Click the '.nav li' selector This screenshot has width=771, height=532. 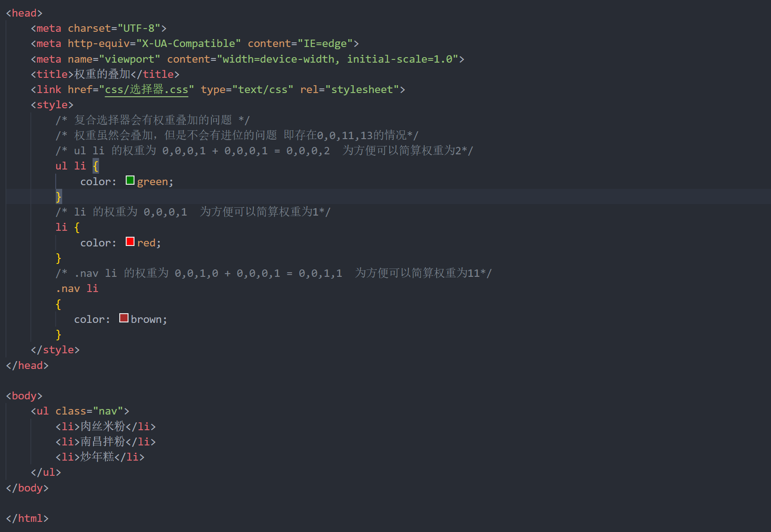pos(77,289)
